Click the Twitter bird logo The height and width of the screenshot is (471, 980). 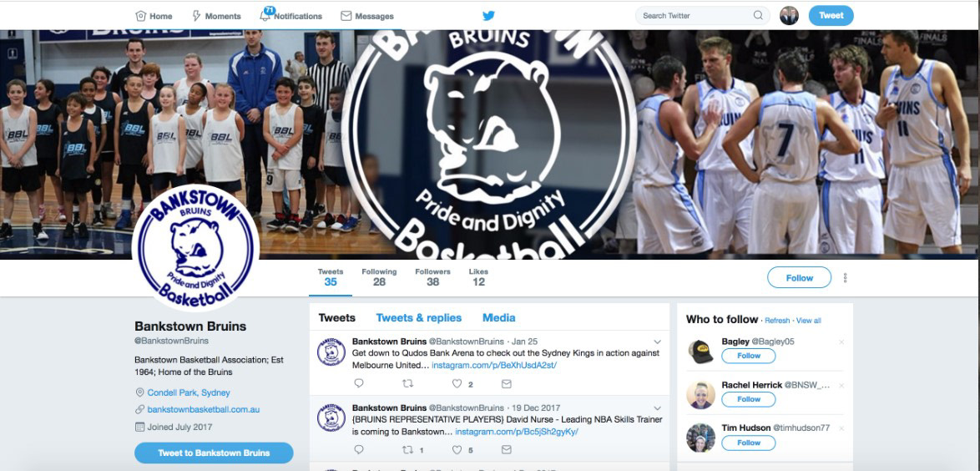coord(488,16)
